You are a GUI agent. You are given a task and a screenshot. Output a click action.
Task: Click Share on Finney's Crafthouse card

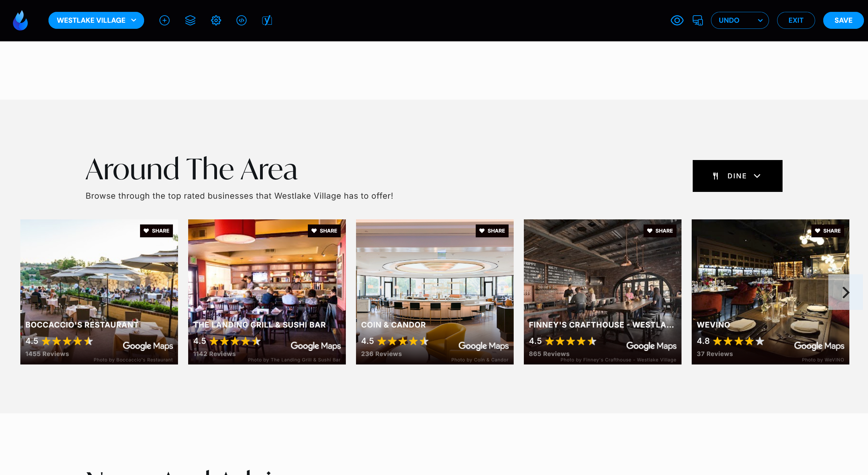point(660,231)
